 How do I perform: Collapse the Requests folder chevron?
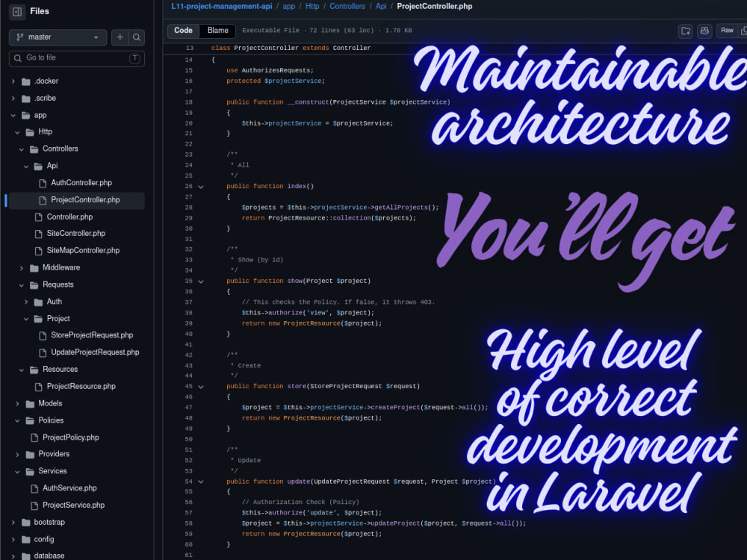click(22, 285)
